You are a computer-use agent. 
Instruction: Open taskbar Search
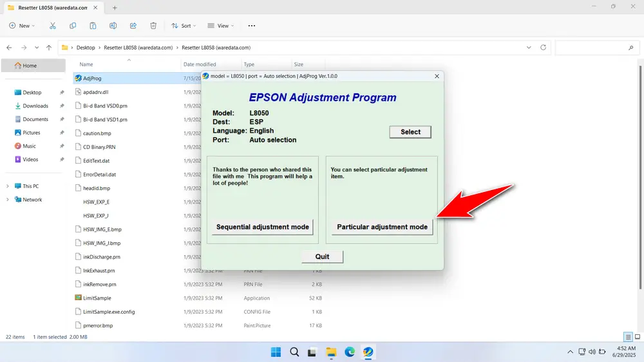click(294, 352)
